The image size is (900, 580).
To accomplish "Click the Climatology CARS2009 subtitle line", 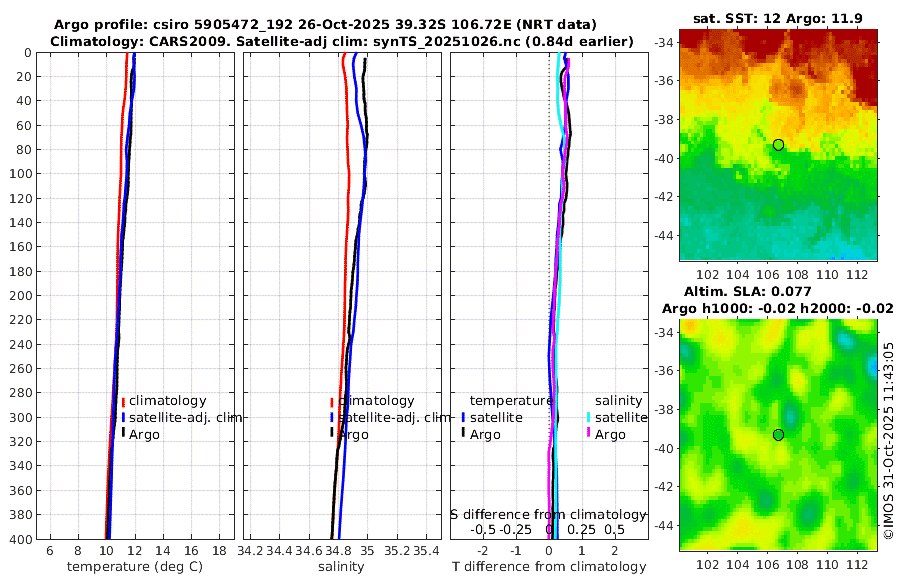I will coord(342,41).
